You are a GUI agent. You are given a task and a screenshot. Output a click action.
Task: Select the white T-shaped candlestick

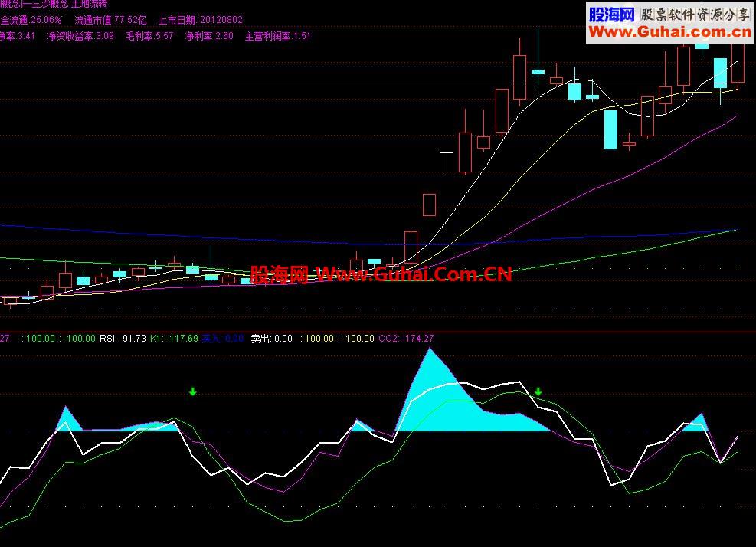(x=447, y=162)
